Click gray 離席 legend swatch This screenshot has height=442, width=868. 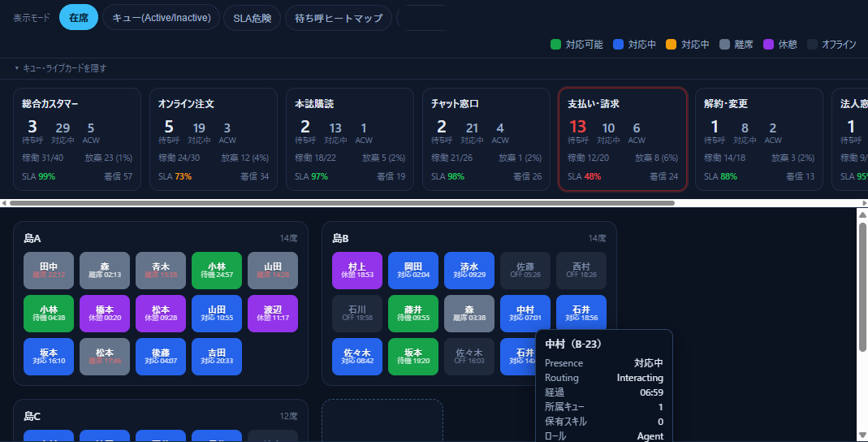tap(724, 45)
